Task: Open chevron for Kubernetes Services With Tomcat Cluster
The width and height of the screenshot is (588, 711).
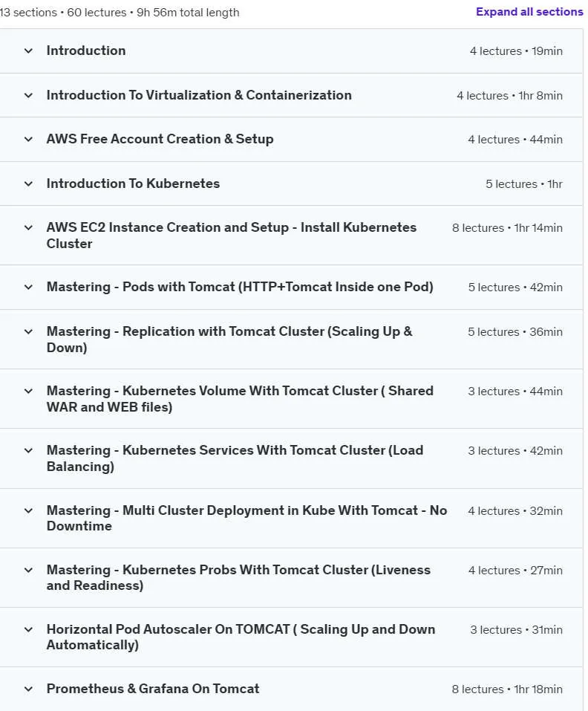Action: (x=28, y=450)
